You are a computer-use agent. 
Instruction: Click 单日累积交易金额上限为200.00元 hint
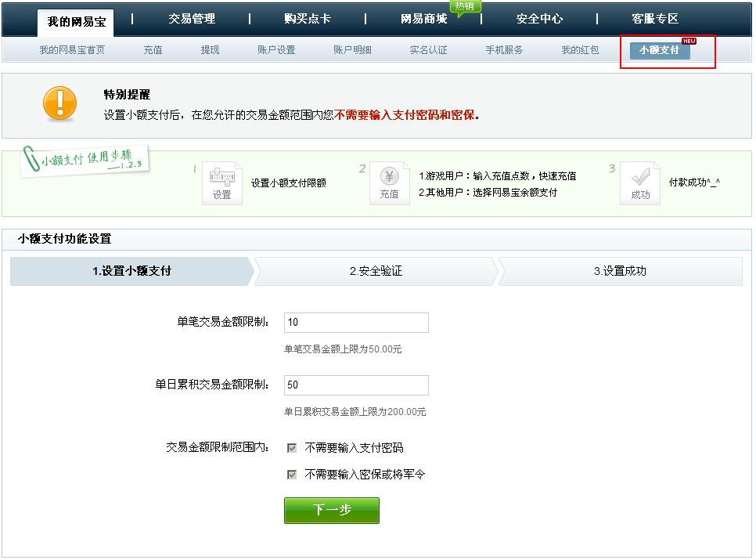[355, 412]
